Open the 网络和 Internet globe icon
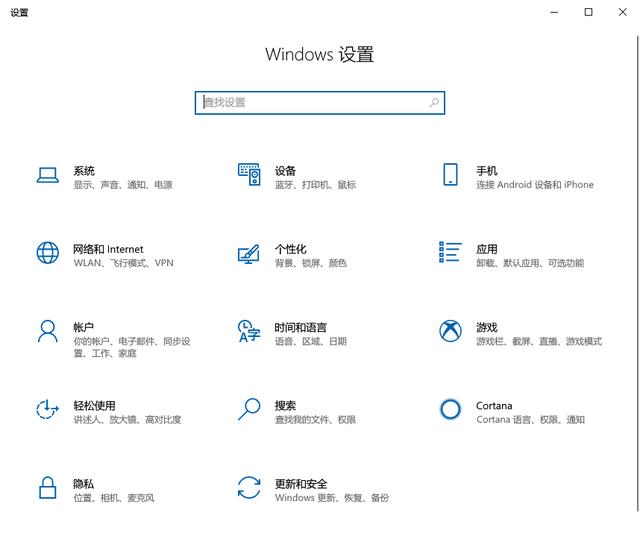 (48, 253)
